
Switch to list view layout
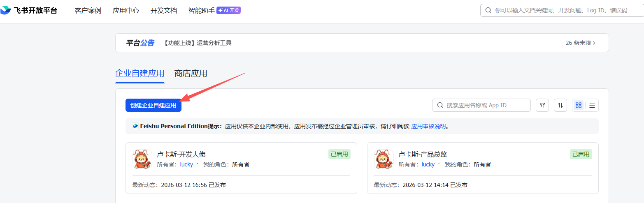click(x=592, y=105)
